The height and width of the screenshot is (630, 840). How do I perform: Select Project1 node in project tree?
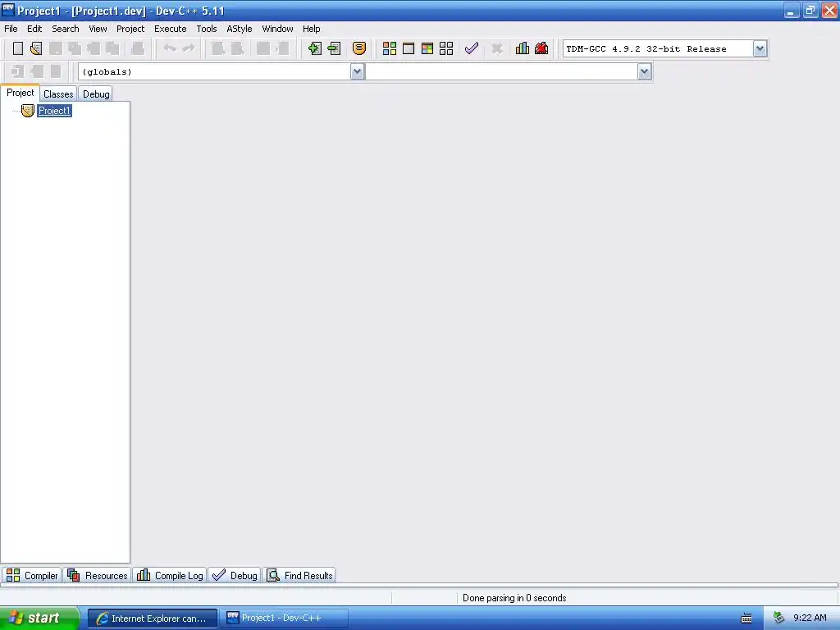(54, 111)
